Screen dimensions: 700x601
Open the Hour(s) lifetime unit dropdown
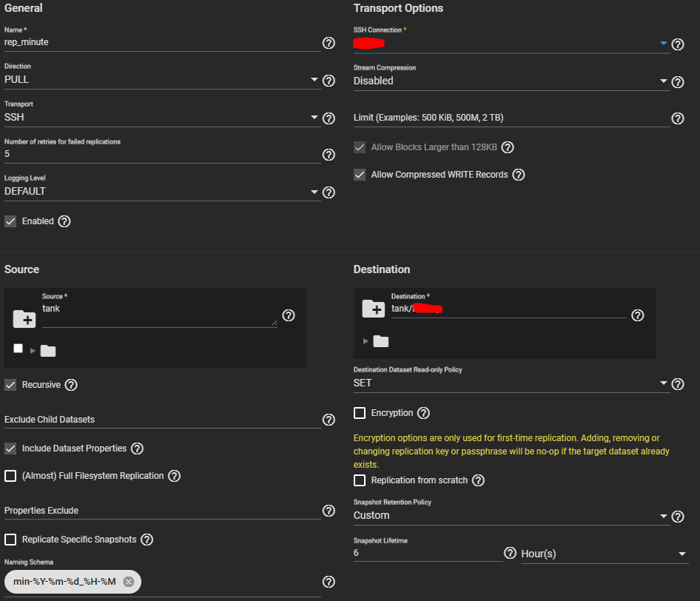click(604, 554)
